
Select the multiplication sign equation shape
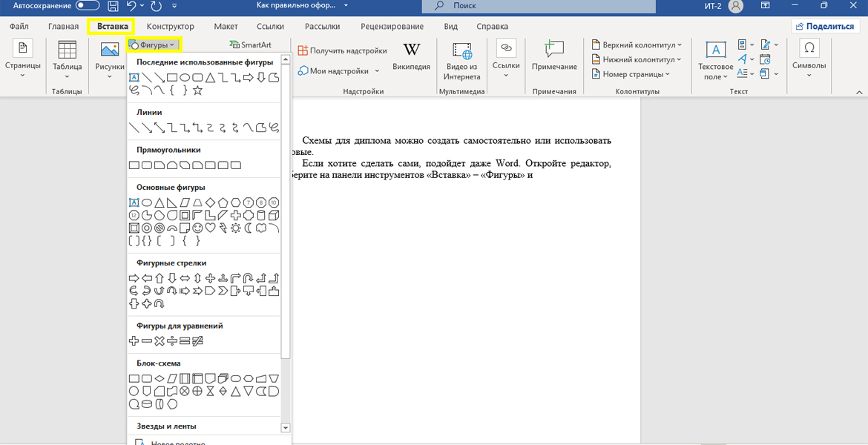point(159,341)
